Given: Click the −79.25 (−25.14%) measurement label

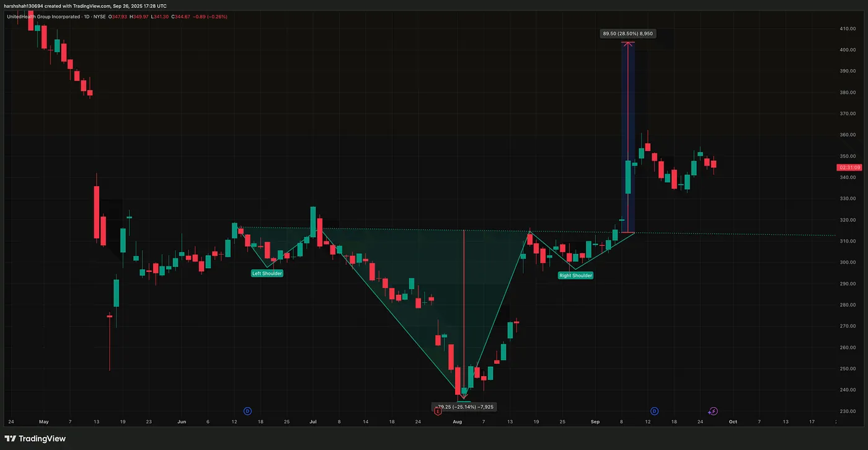Looking at the screenshot, I should pyautogui.click(x=463, y=407).
